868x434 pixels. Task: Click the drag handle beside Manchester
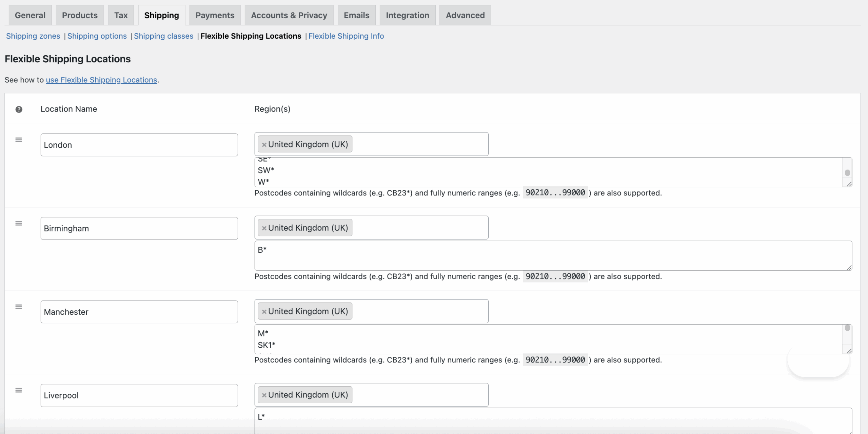pos(19,306)
